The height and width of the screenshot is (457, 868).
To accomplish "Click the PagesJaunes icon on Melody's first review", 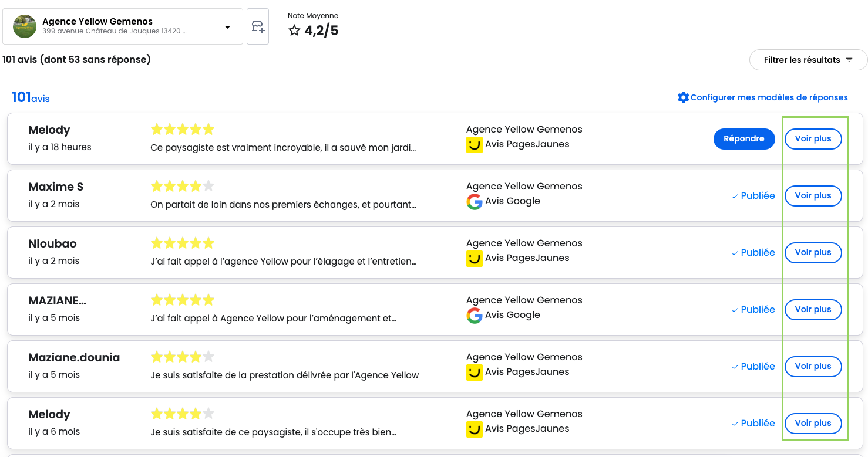I will pos(474,145).
